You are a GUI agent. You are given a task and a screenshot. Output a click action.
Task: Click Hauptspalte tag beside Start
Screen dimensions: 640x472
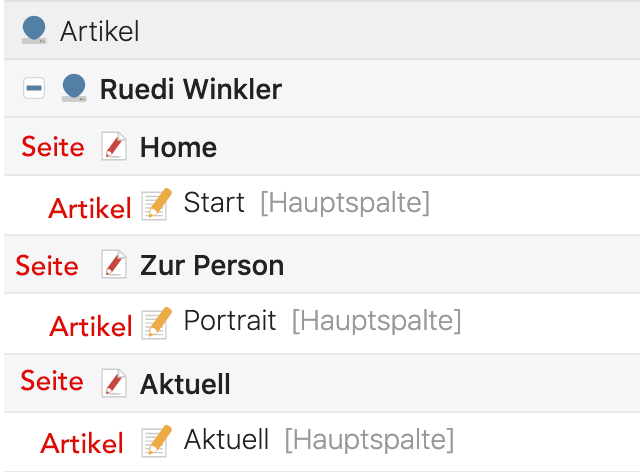coord(344,204)
